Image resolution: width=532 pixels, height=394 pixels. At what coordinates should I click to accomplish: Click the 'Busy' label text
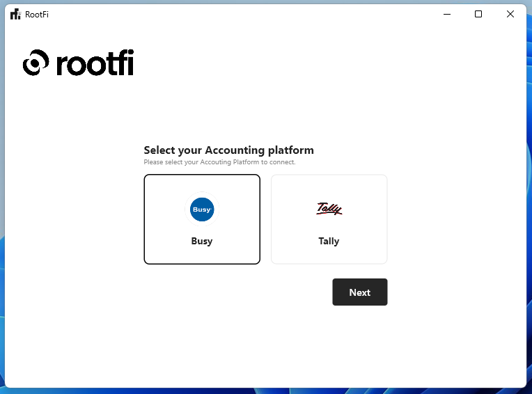(202, 241)
